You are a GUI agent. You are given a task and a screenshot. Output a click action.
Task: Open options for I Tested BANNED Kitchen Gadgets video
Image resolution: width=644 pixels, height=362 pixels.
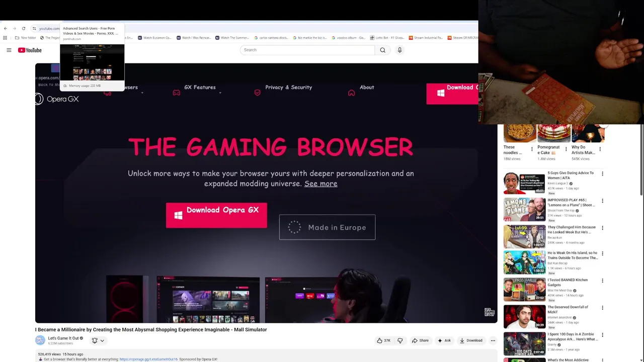(602, 281)
